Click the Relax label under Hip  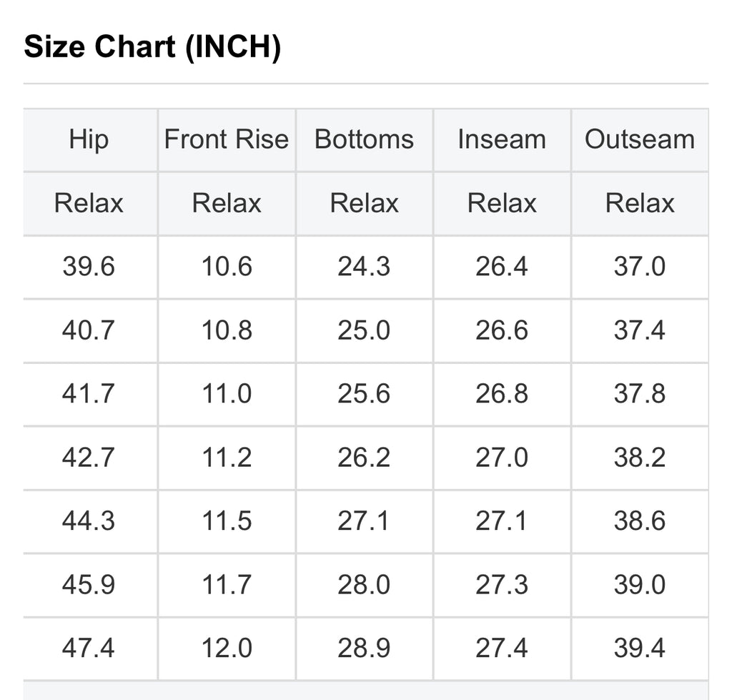pos(89,204)
